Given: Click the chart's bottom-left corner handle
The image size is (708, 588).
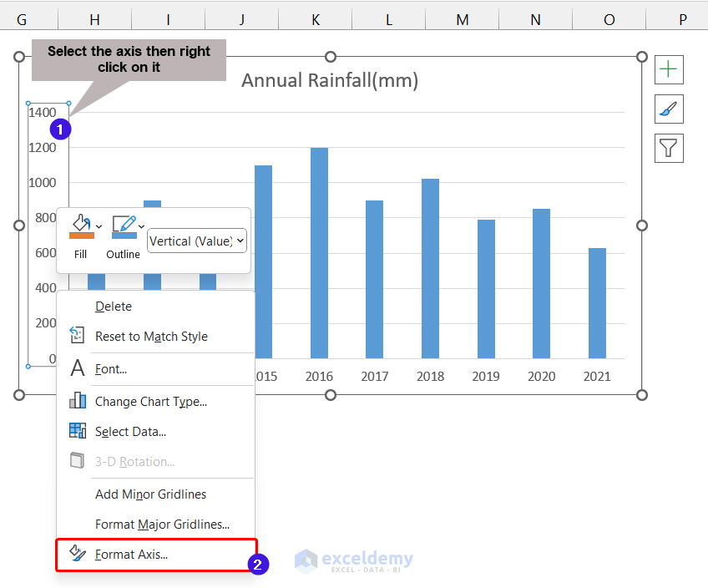Looking at the screenshot, I should click(19, 395).
